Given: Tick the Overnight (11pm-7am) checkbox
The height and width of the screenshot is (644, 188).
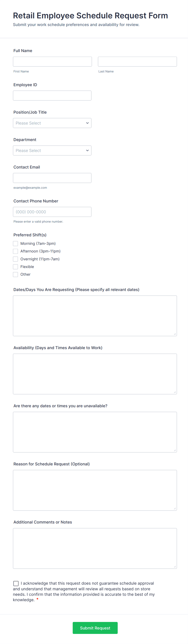Looking at the screenshot, I should click(16, 259).
